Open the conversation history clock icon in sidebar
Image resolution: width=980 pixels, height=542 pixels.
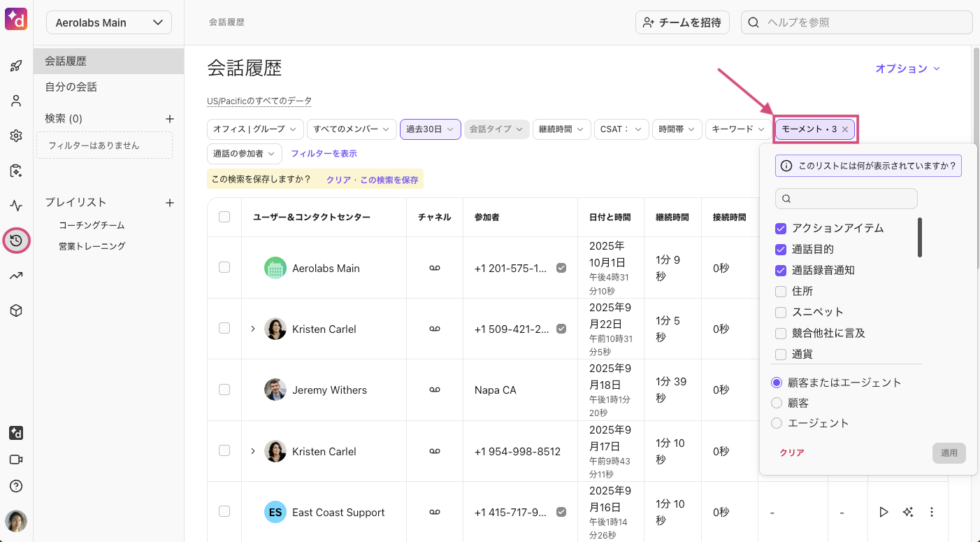[16, 241]
